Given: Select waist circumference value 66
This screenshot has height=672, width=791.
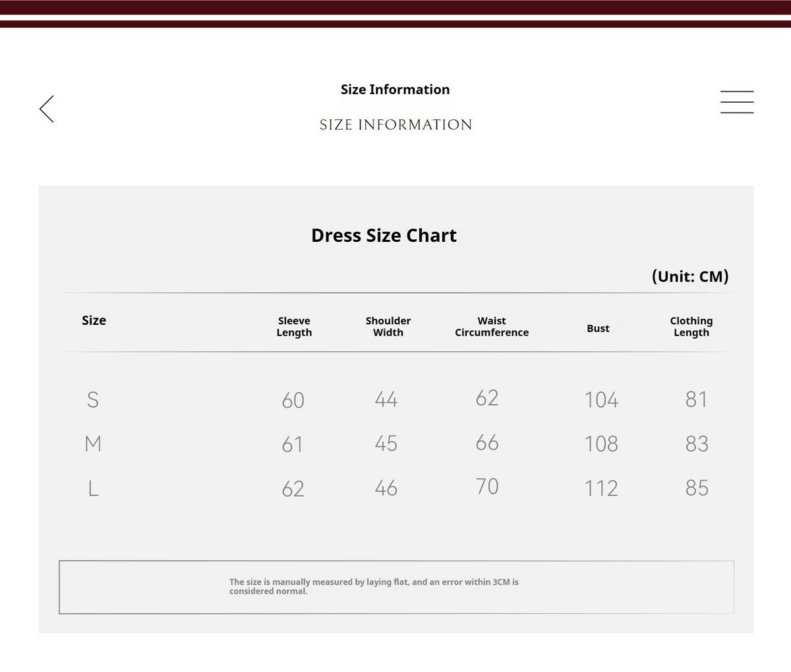Looking at the screenshot, I should (487, 442).
